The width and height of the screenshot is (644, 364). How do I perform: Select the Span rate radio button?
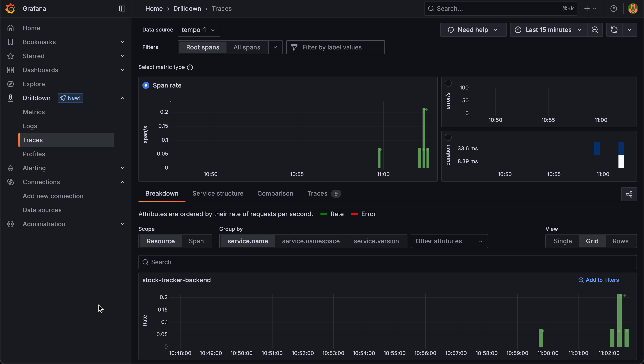[146, 86]
